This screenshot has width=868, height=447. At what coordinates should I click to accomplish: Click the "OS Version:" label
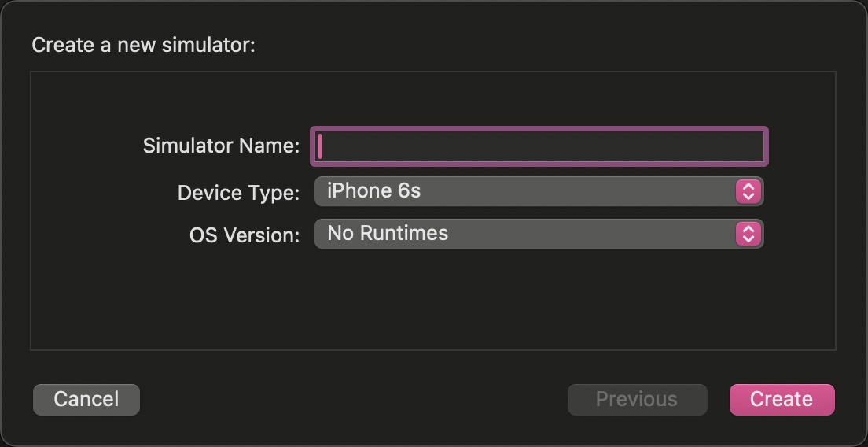(245, 235)
